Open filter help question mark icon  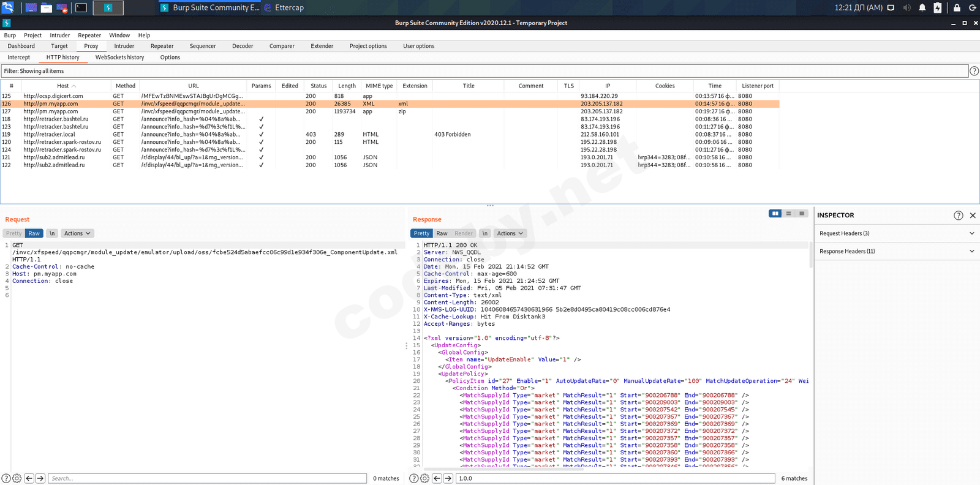974,71
